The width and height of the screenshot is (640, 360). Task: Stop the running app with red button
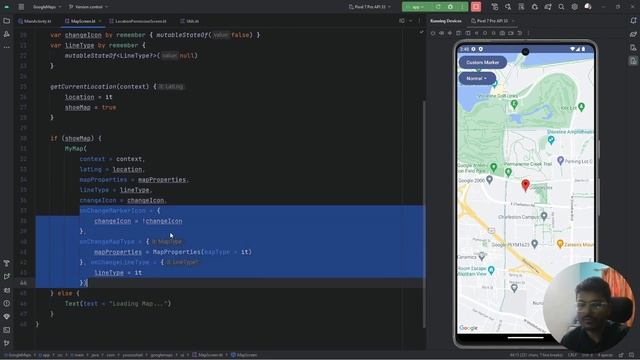[x=476, y=7]
